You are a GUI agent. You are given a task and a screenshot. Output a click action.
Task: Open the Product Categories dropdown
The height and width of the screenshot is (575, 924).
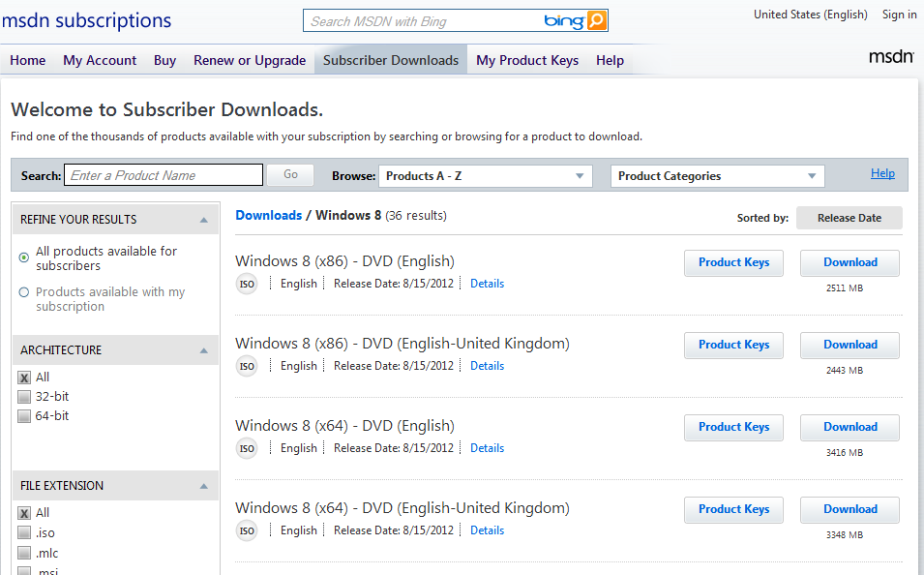[x=717, y=176]
